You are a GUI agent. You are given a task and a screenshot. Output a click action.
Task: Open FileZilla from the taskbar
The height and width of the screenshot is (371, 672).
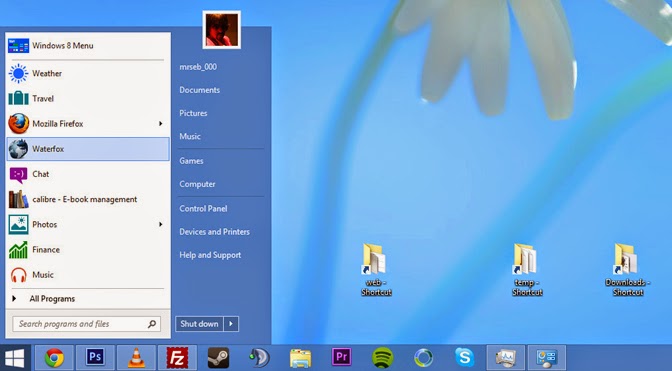[x=177, y=357]
